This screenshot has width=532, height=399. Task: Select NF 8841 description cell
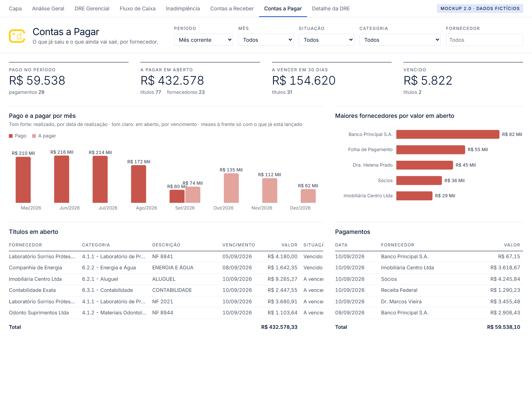click(x=163, y=256)
